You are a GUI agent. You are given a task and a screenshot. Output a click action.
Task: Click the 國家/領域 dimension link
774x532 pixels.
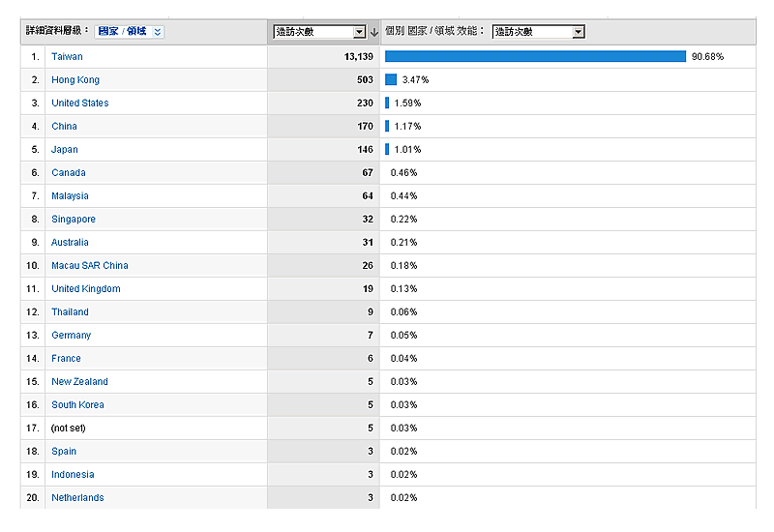[x=123, y=31]
